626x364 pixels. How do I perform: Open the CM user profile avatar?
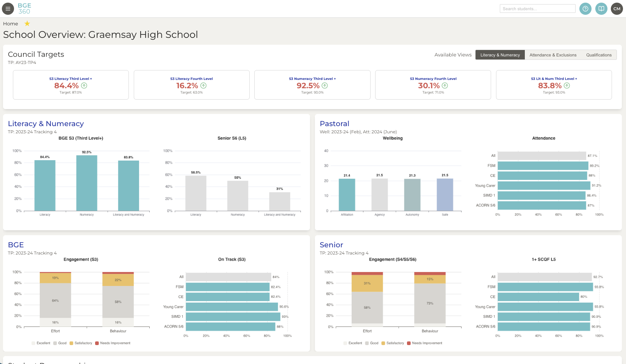617,8
